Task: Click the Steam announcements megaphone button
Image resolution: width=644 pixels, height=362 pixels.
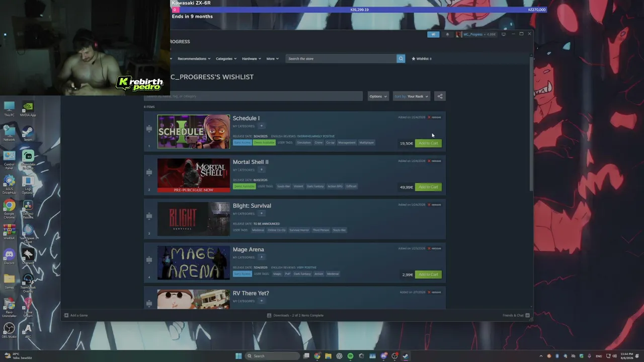Action: pos(433,34)
